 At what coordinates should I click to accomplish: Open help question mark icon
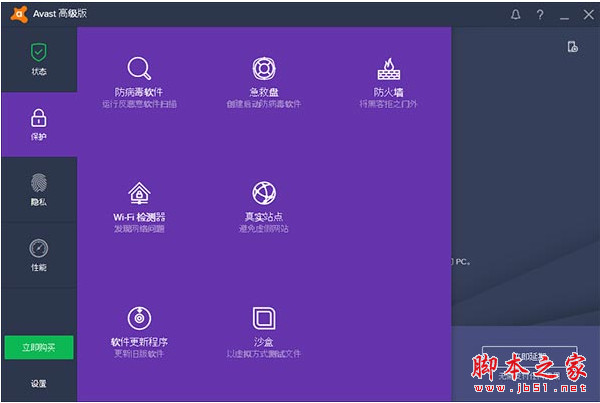point(540,15)
